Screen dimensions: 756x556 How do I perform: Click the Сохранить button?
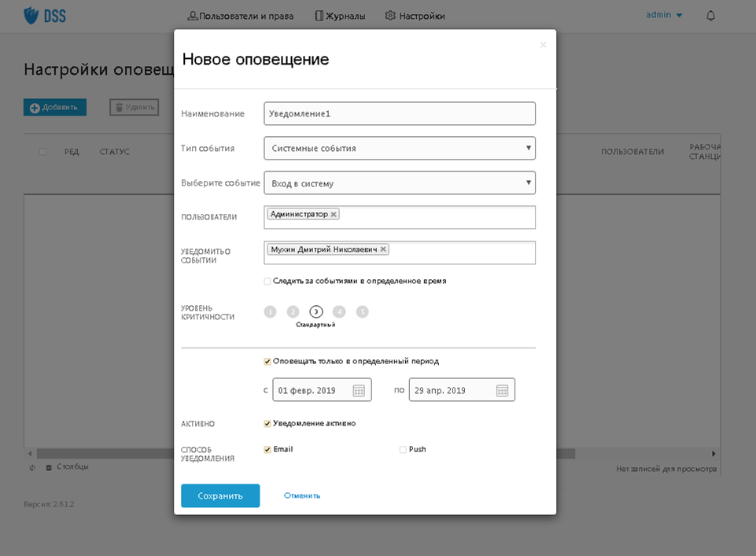coord(220,495)
